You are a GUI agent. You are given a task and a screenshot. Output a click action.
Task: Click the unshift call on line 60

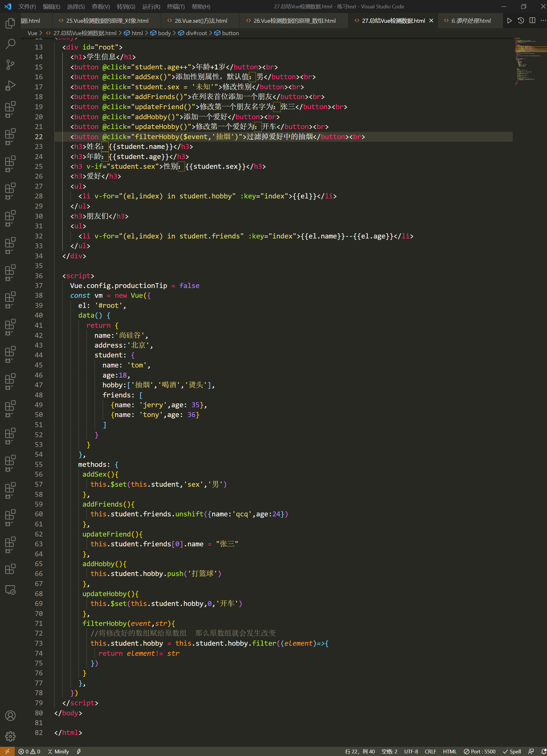pyautogui.click(x=189, y=514)
